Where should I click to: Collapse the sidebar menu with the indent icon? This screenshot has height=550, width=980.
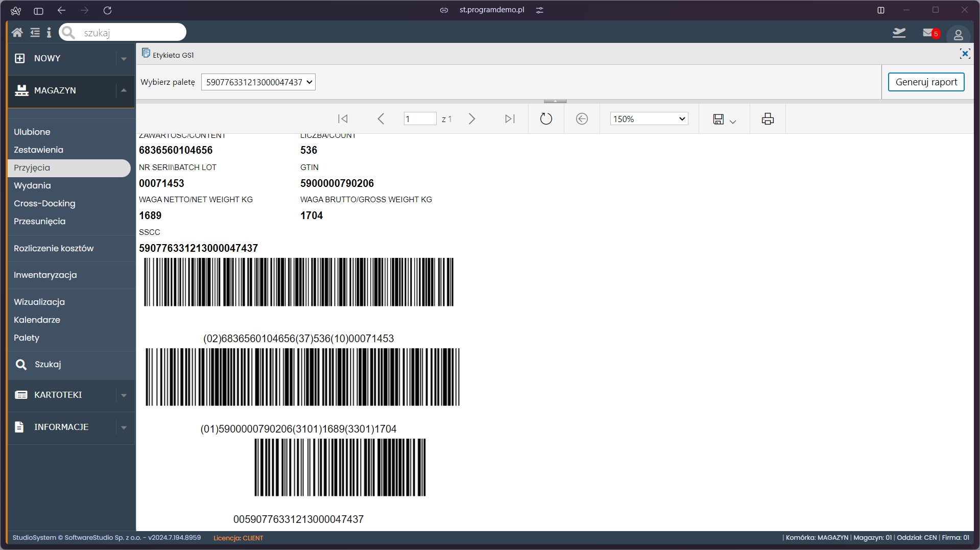(x=35, y=33)
